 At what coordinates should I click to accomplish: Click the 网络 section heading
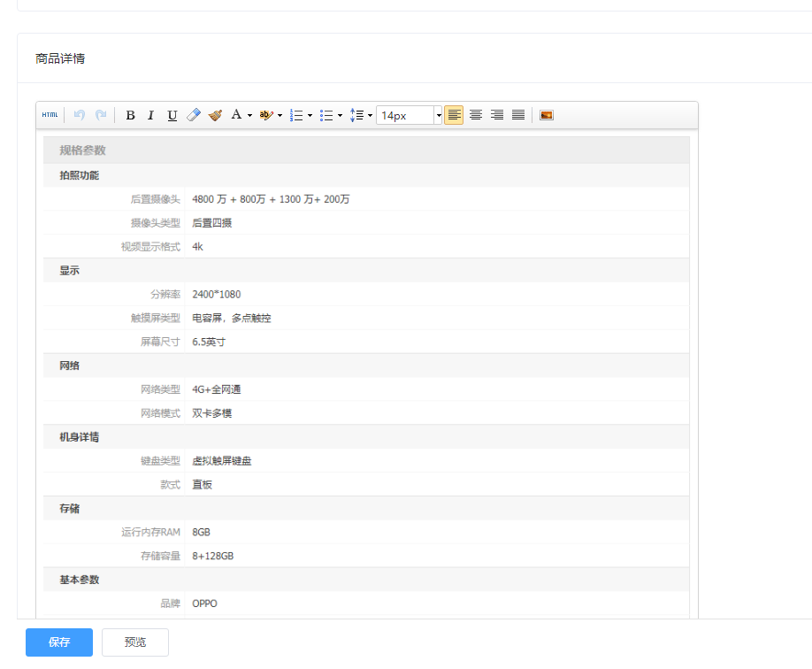69,365
